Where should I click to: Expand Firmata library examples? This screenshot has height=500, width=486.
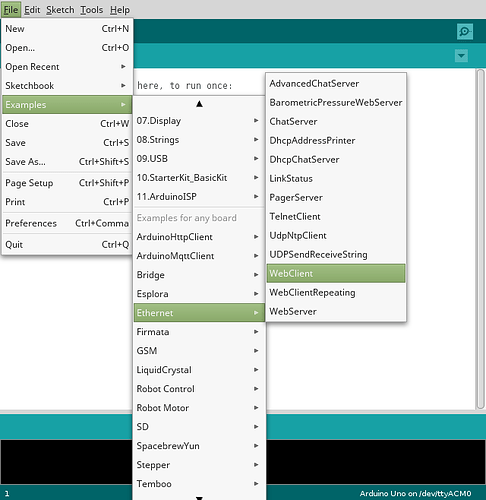[x=199, y=332]
